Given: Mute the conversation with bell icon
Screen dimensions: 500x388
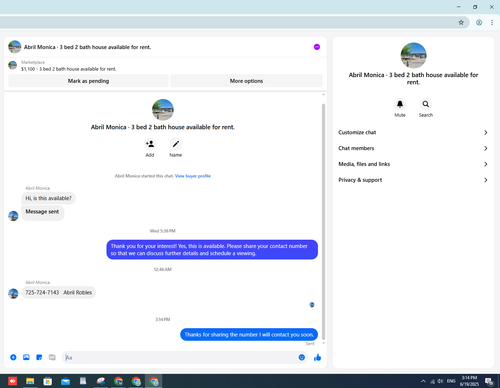Looking at the screenshot, I should tap(400, 104).
